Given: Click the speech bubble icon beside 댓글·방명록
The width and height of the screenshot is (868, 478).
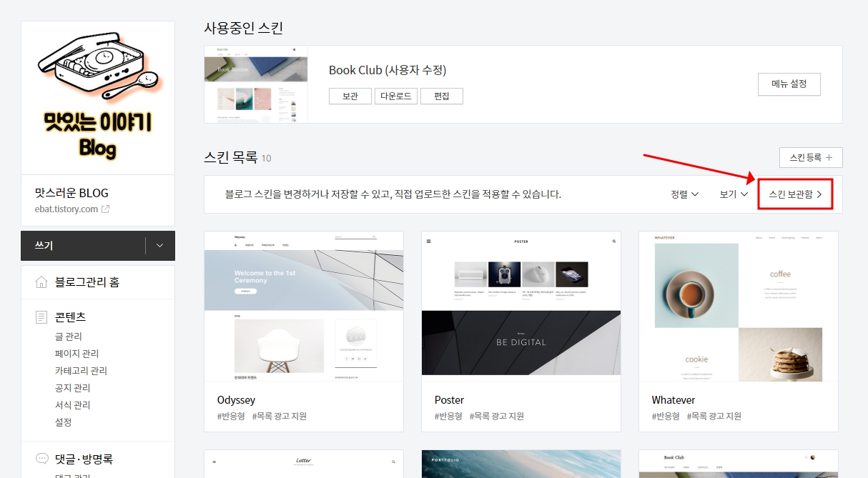Looking at the screenshot, I should pos(42,459).
